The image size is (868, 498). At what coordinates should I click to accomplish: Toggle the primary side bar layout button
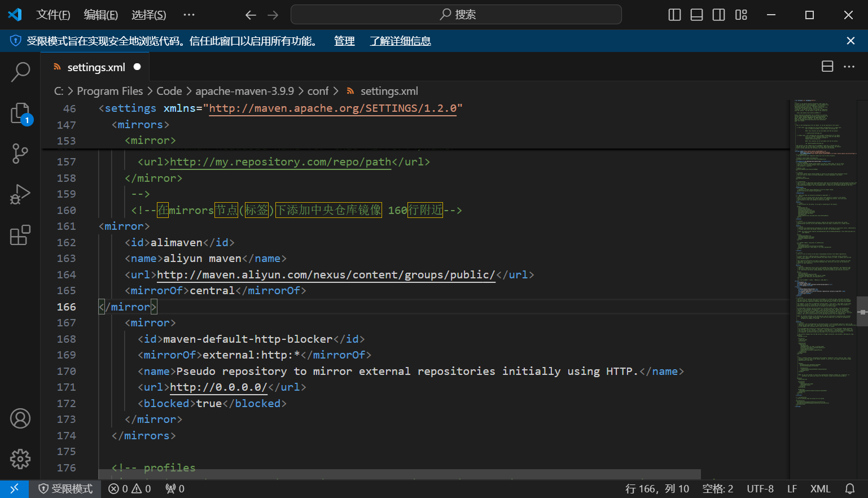click(x=674, y=15)
